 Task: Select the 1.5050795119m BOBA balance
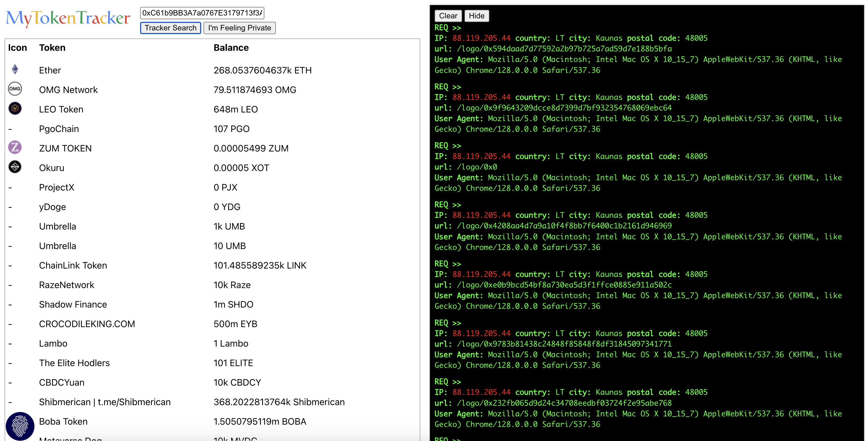pyautogui.click(x=260, y=422)
